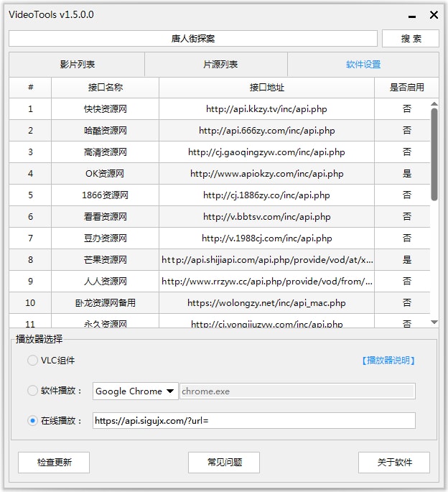
Task: Select the VLC组件 radio button
Action: point(32,361)
